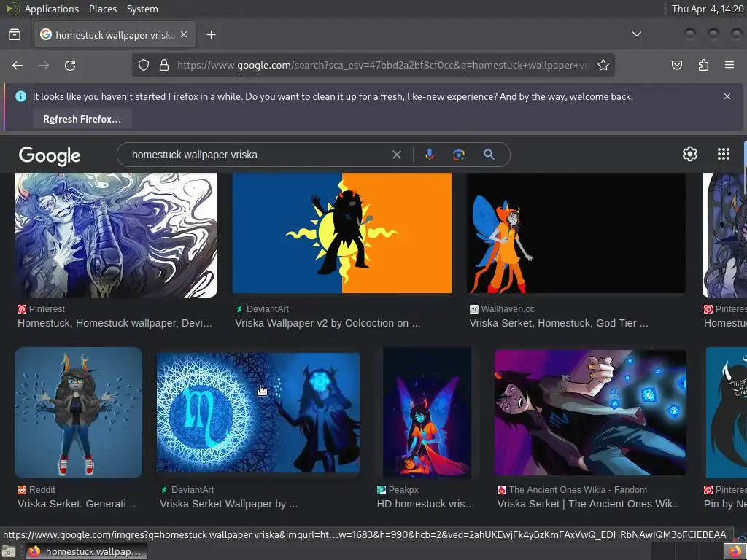Open 'Vriska Serket, Homestuck, God Tier' link
The image size is (747, 560).
tap(559, 323)
